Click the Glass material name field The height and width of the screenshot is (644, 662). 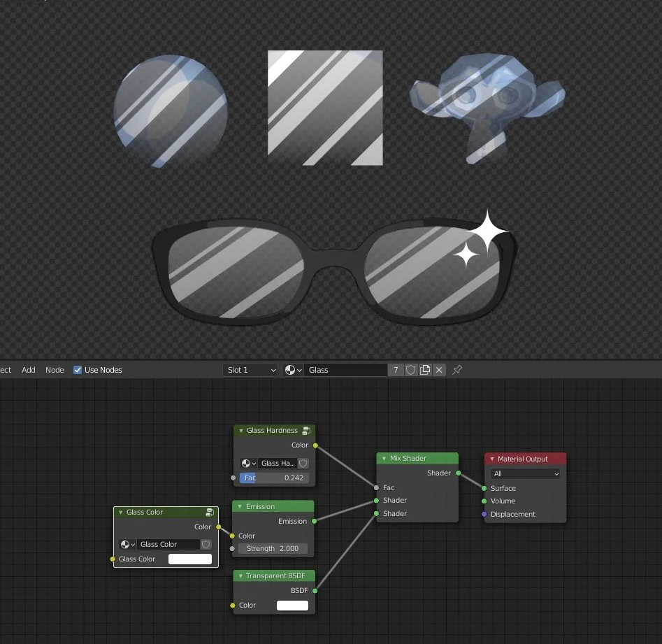coord(346,370)
